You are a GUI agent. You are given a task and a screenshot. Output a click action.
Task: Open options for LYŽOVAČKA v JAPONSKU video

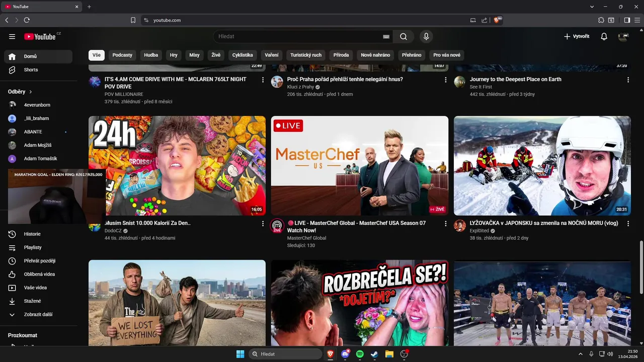click(x=628, y=223)
